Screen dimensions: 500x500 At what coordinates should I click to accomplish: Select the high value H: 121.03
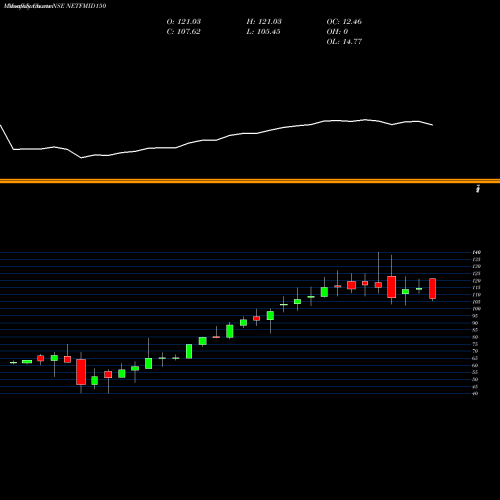tap(264, 22)
